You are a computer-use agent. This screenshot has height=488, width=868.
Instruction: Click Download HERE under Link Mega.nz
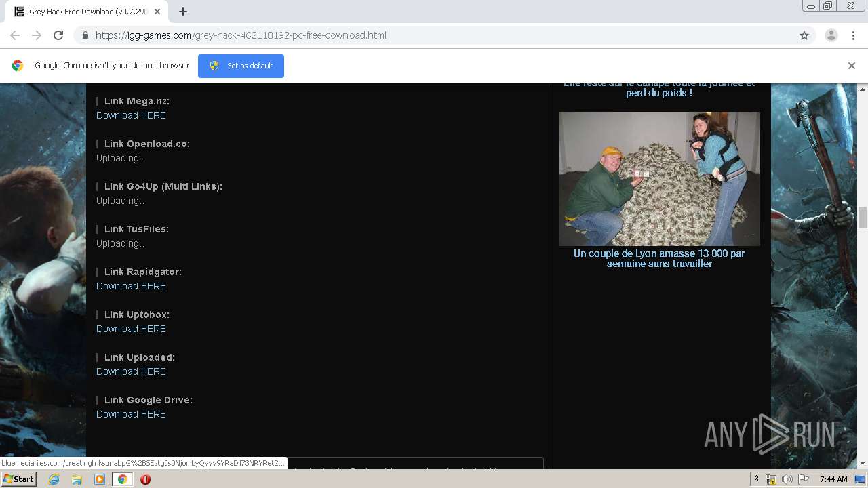point(131,115)
